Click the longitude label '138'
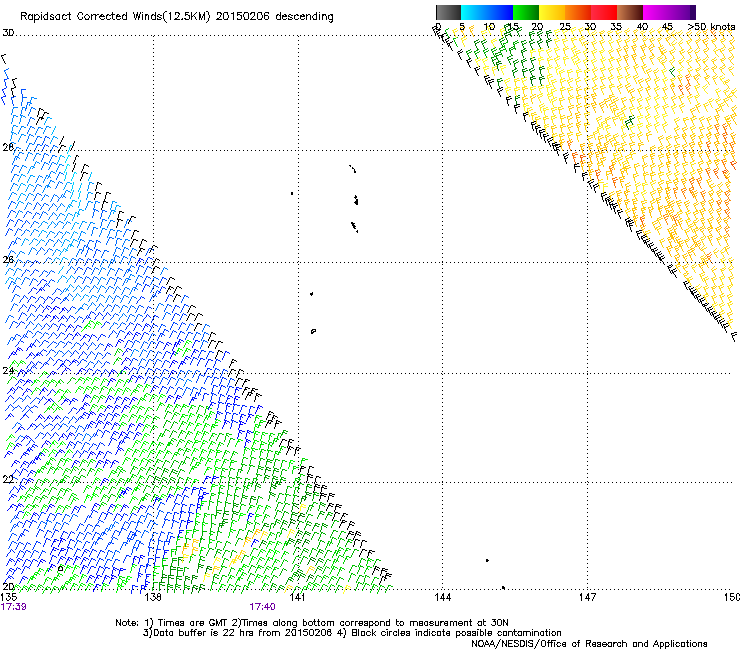Viewport: 740px width, 650px height. (153, 597)
